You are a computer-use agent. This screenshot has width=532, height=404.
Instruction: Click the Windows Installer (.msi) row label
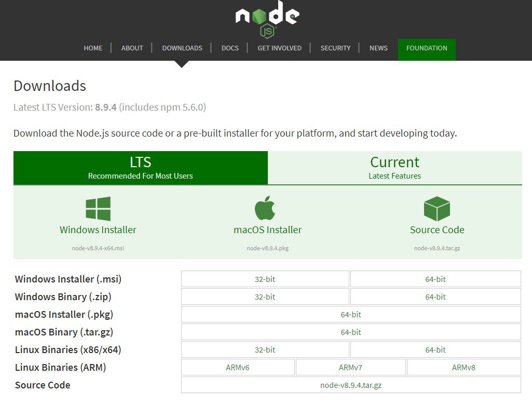[68, 279]
